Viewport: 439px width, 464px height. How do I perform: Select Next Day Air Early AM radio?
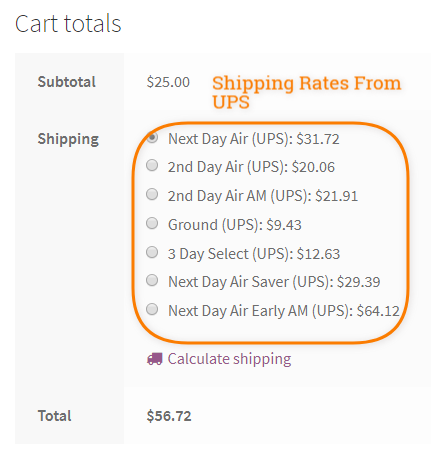coord(152,309)
